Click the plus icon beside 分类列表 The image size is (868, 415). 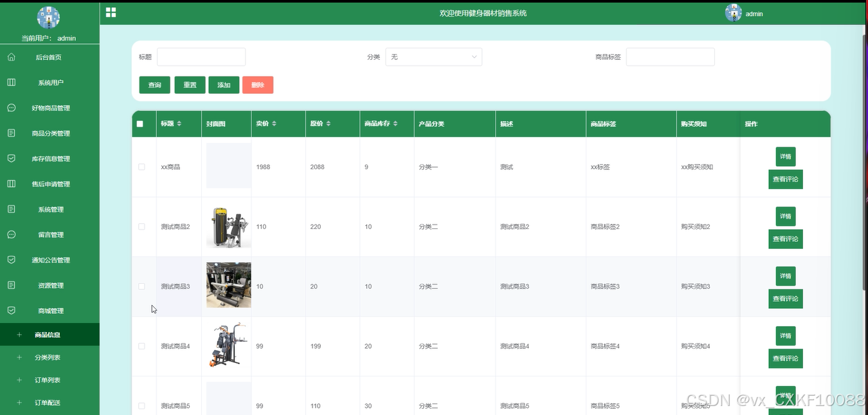[19, 357]
